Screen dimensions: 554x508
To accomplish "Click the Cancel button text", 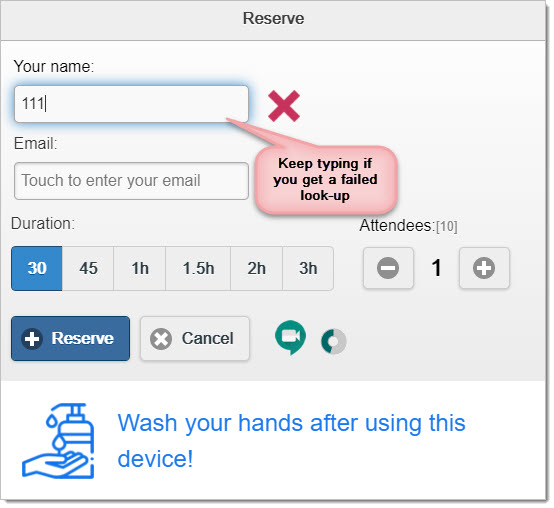I will 208,338.
